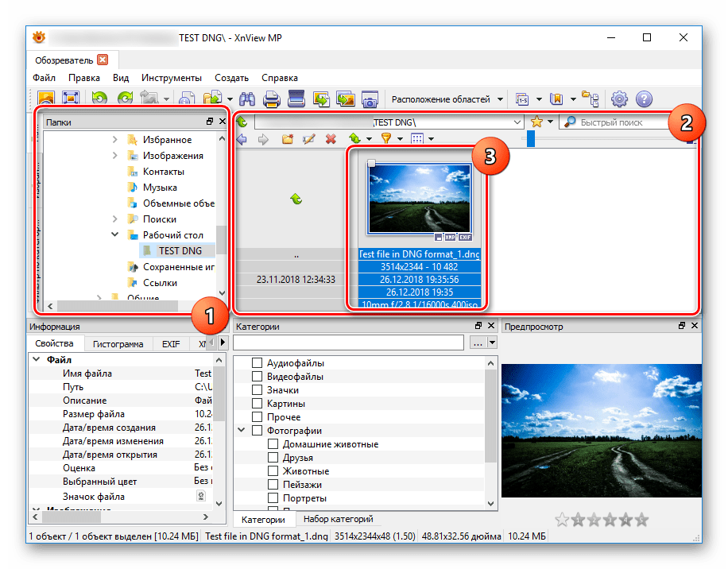Screen dimensions: 728x569
Task: Open the scanner acquire tool
Action: (x=296, y=99)
